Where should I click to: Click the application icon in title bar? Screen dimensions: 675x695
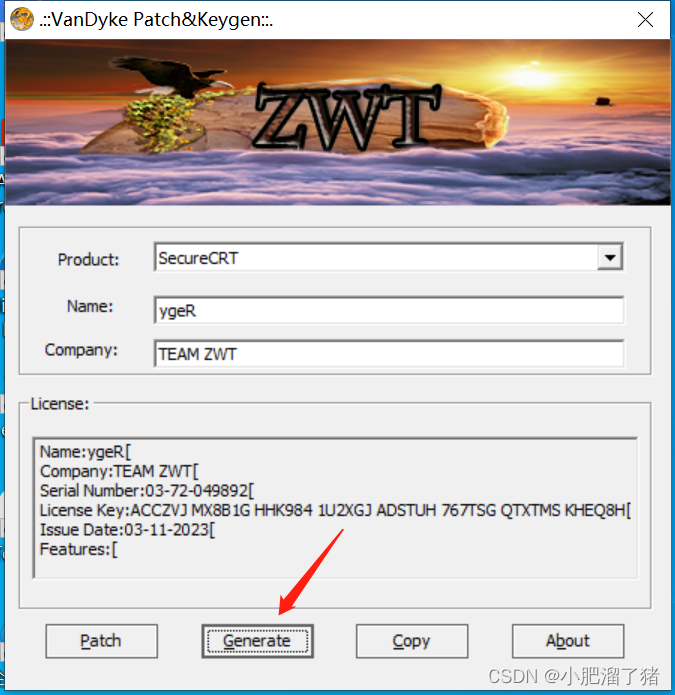pyautogui.click(x=22, y=20)
